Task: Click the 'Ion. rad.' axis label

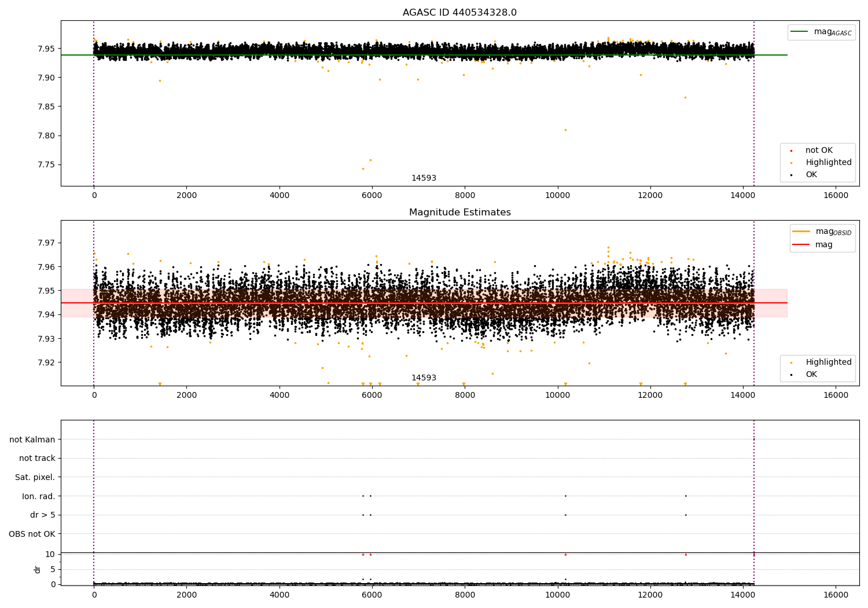Action: pos(38,496)
